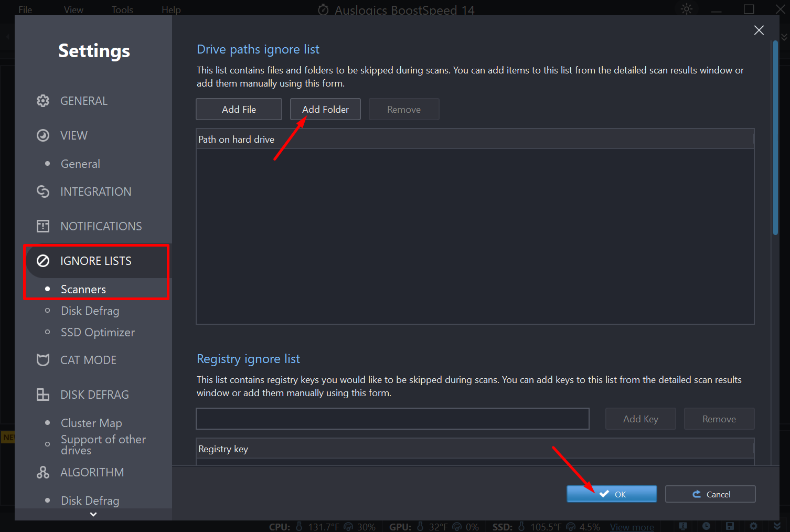Select the INTEGRATION link-chain icon
790x532 pixels.
tap(43, 191)
